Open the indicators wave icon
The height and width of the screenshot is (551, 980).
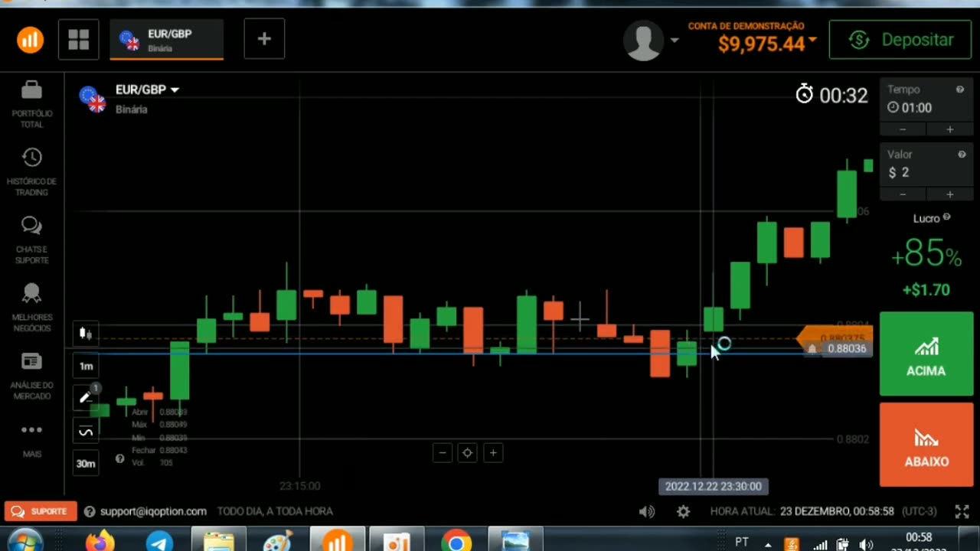[86, 432]
